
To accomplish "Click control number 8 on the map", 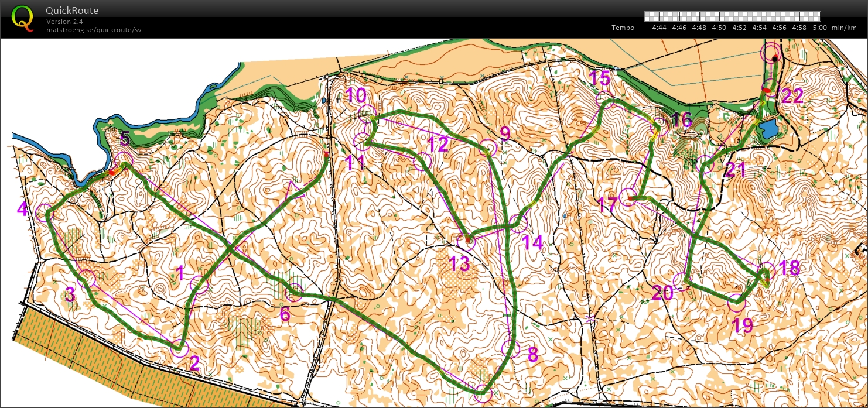I will (532, 355).
